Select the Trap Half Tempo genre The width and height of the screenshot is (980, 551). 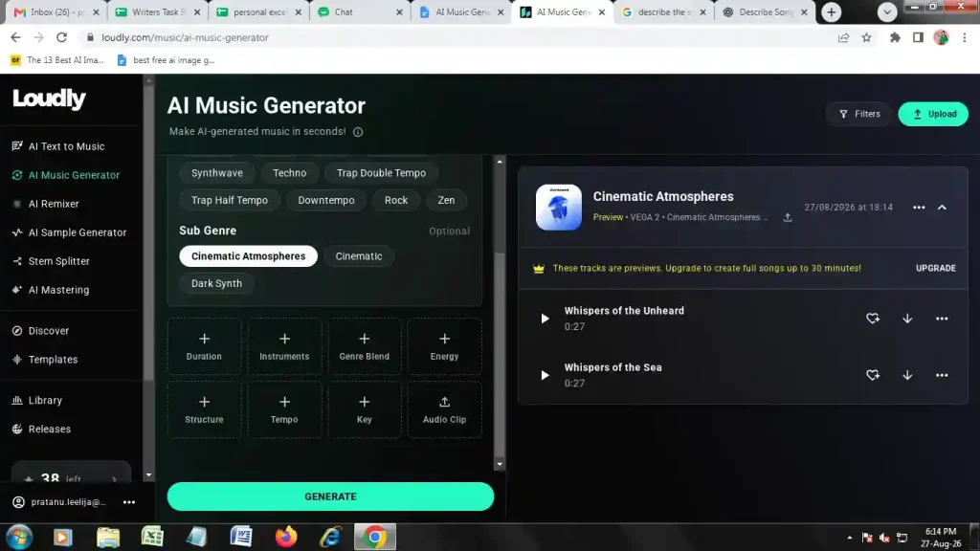click(x=230, y=201)
